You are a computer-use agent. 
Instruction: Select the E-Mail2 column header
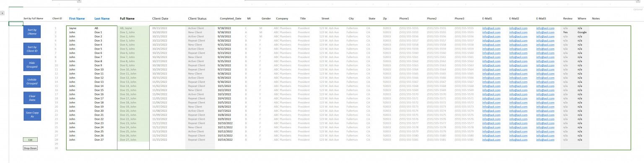coord(514,18)
